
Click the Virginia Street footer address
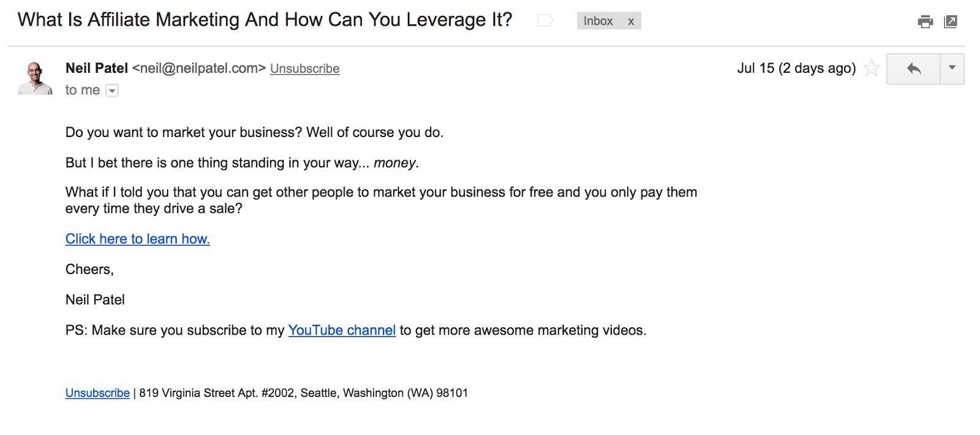(x=303, y=393)
